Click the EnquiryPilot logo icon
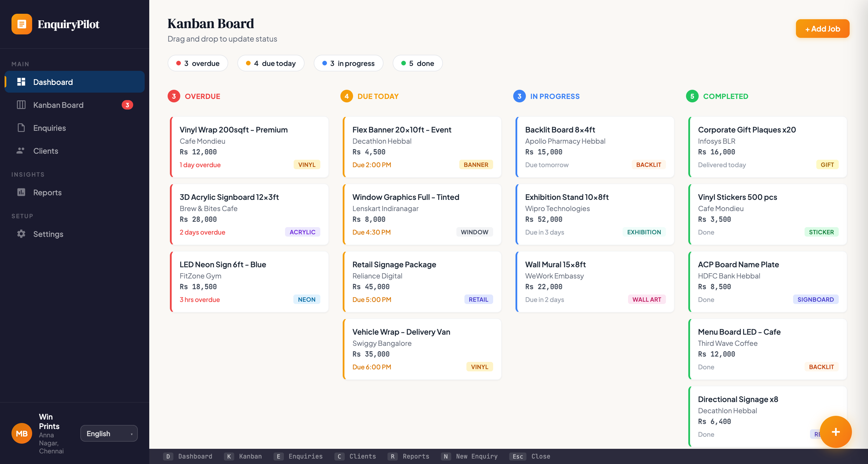 coord(22,24)
